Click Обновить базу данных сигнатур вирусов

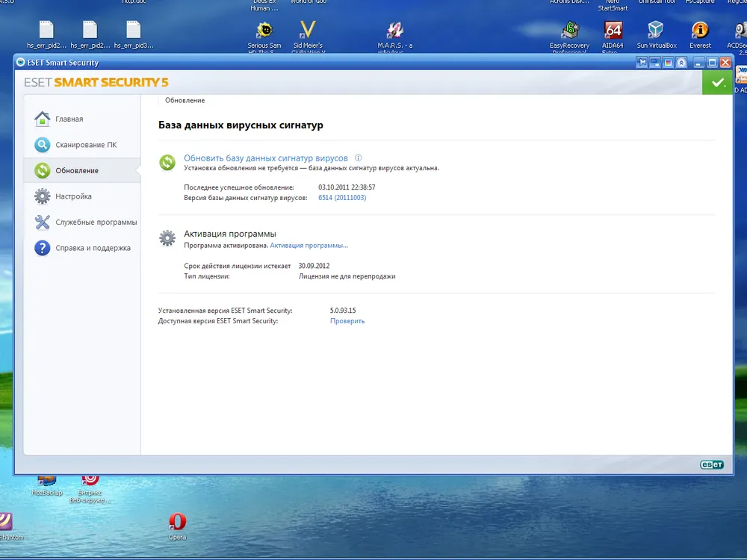click(265, 158)
